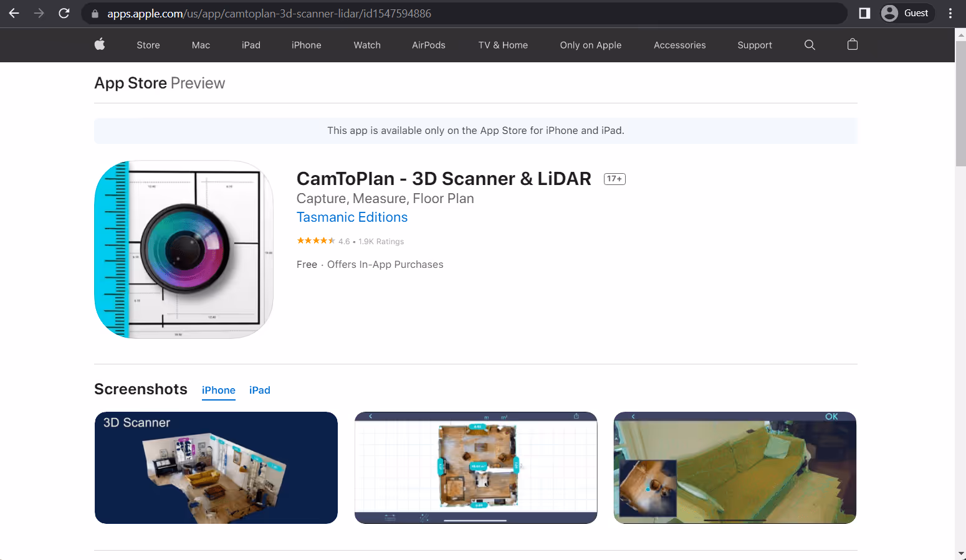Open the Watch navigation item
This screenshot has height=560, width=966.
[367, 45]
